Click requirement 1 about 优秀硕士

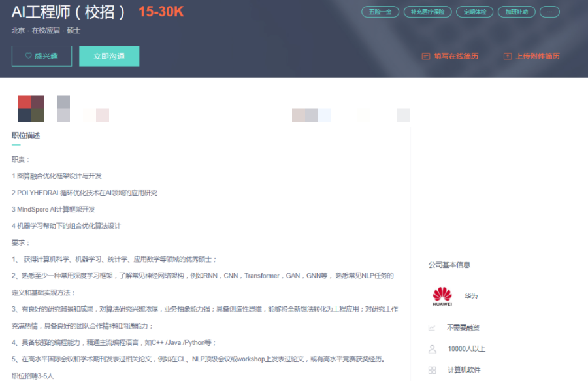coord(114,259)
